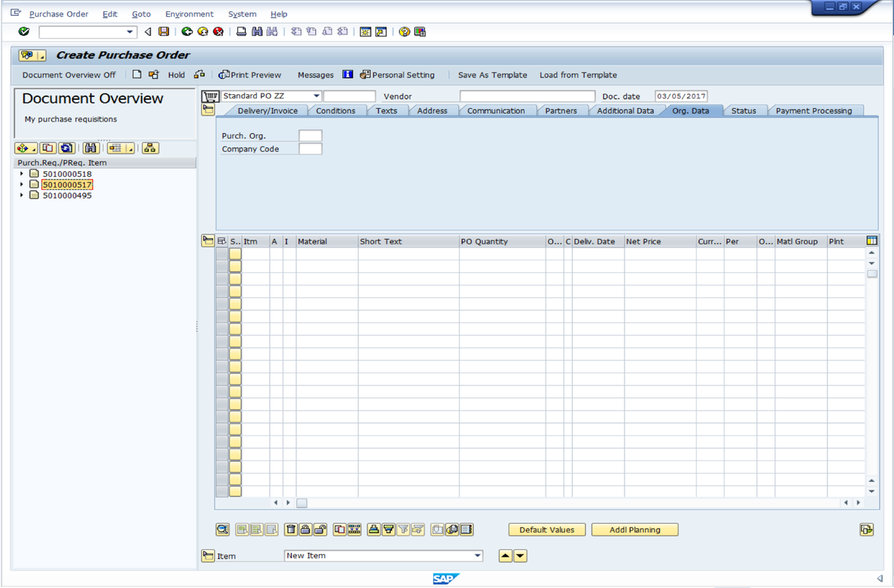The width and height of the screenshot is (894, 588).
Task: Open the New Item dropdown
Action: (478, 556)
